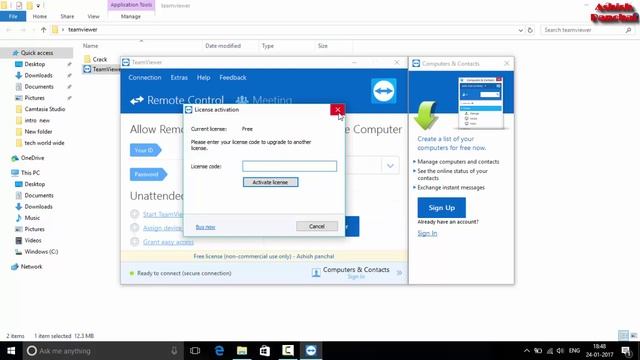Open the File tab in Explorer
The height and width of the screenshot is (360, 640).
[x=13, y=16]
